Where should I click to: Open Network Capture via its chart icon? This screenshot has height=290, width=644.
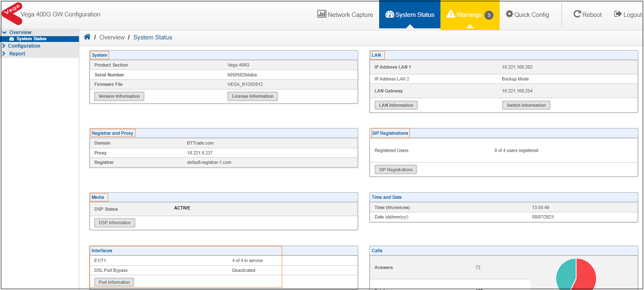[x=322, y=14]
